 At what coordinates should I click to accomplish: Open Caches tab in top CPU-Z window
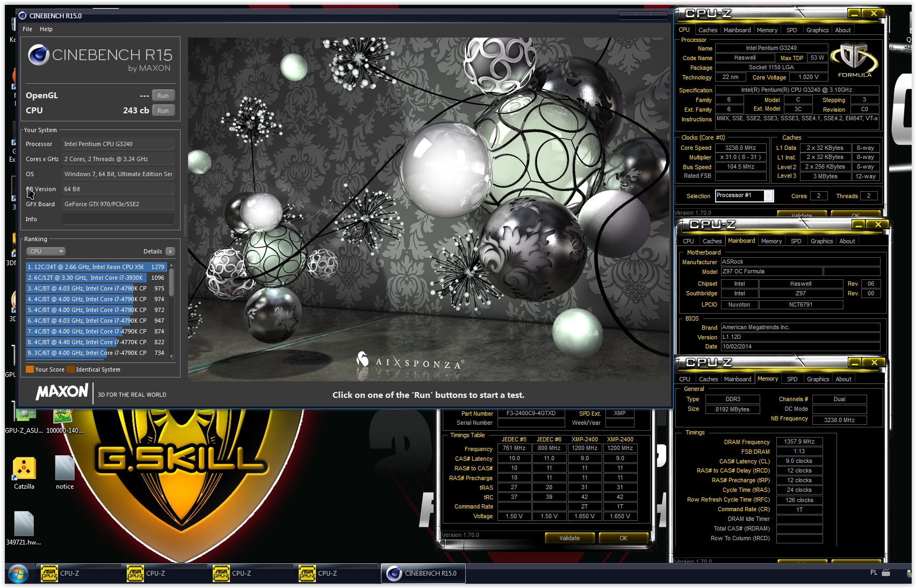pos(708,30)
